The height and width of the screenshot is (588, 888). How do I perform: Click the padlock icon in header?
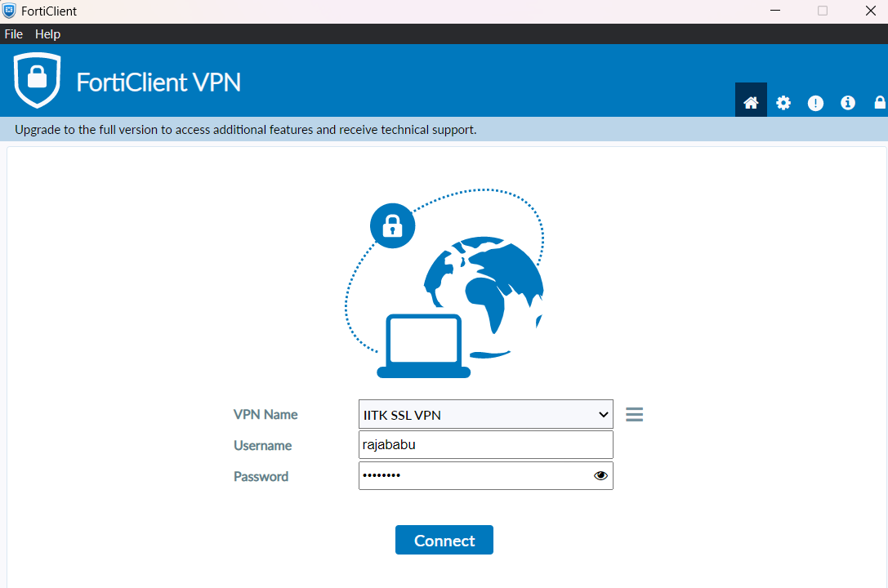pos(880,102)
